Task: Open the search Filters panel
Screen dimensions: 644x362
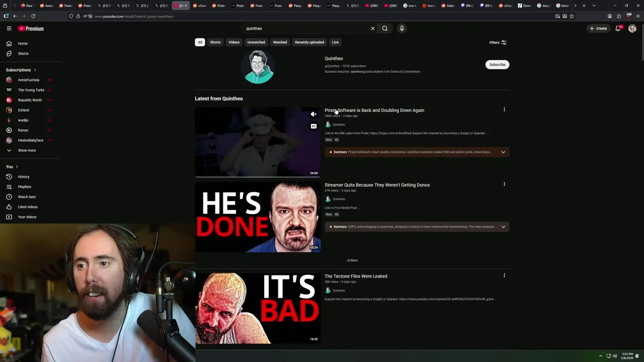Action: [498, 42]
